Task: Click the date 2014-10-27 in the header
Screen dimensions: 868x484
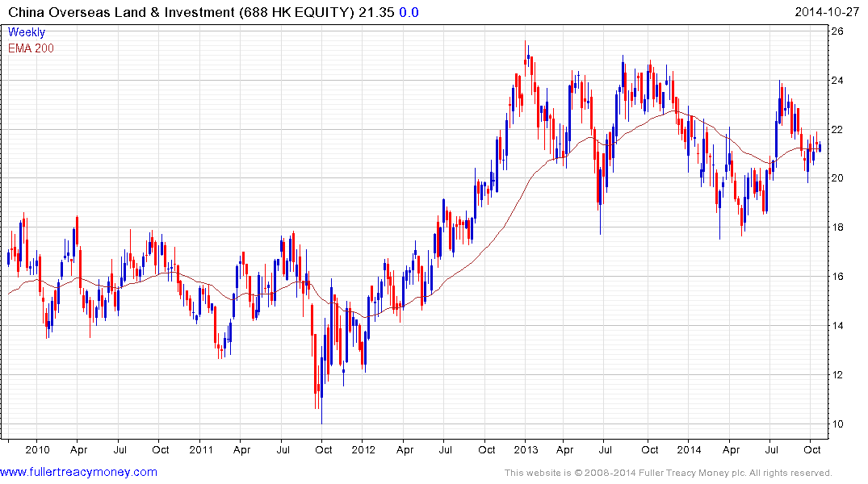Action: (827, 12)
